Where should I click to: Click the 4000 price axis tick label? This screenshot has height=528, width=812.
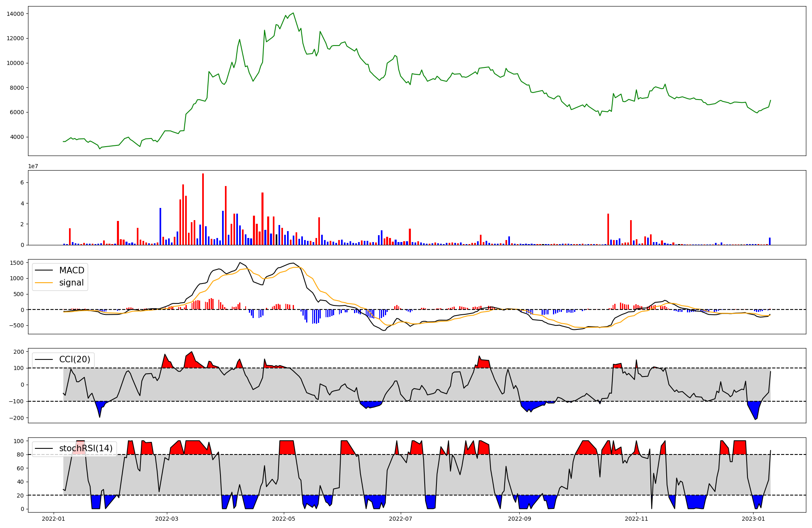(17, 137)
